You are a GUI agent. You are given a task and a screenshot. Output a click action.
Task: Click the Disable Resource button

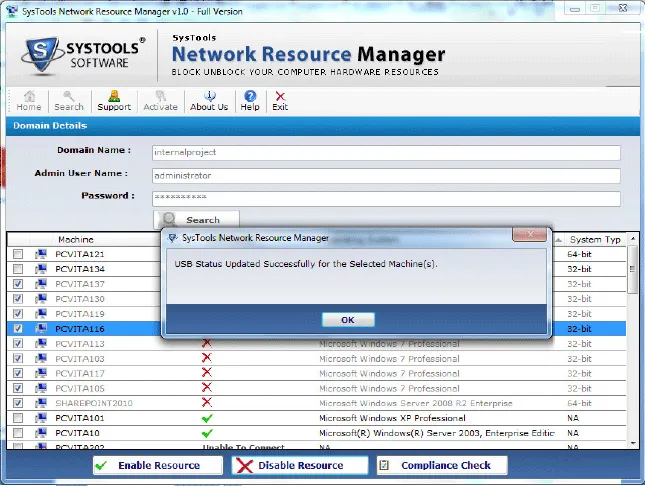pyautogui.click(x=300, y=465)
